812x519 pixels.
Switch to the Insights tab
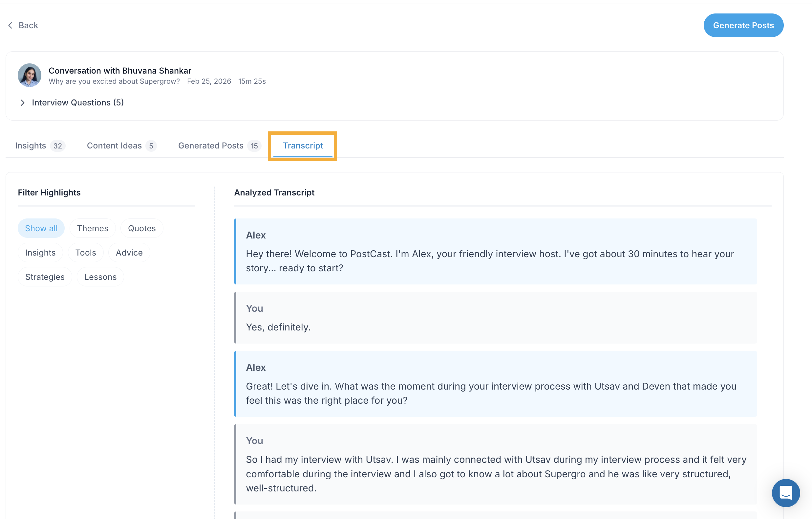pos(40,146)
